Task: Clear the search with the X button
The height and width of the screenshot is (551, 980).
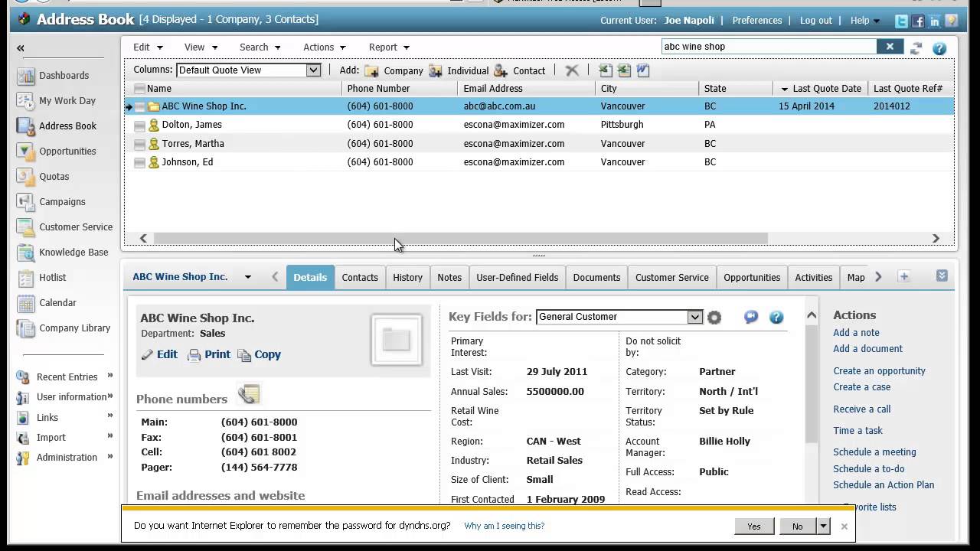Action: (x=890, y=47)
